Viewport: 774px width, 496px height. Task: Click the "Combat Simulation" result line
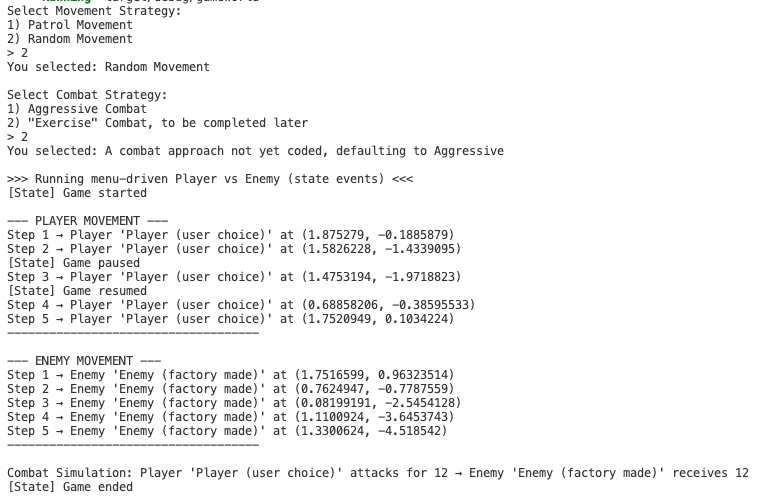click(377, 473)
